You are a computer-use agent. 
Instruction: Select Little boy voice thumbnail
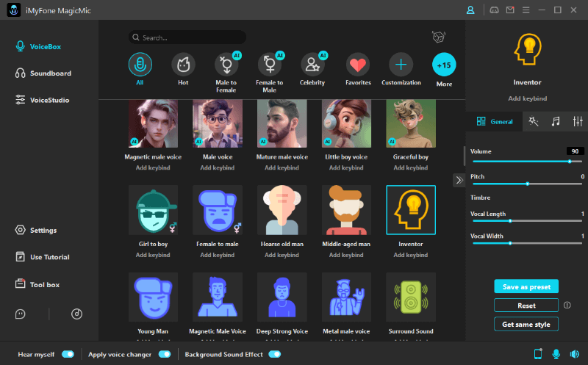346,123
